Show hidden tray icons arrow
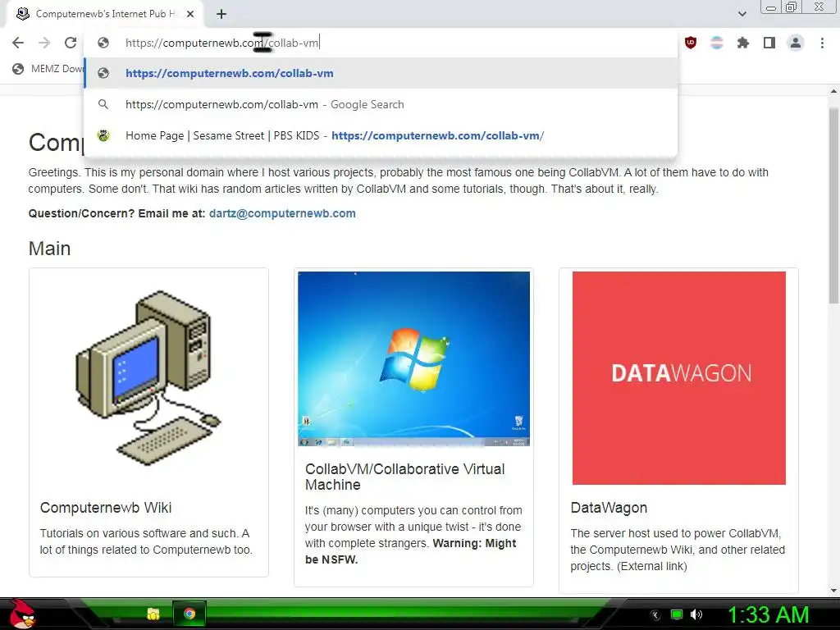 pyautogui.click(x=655, y=615)
